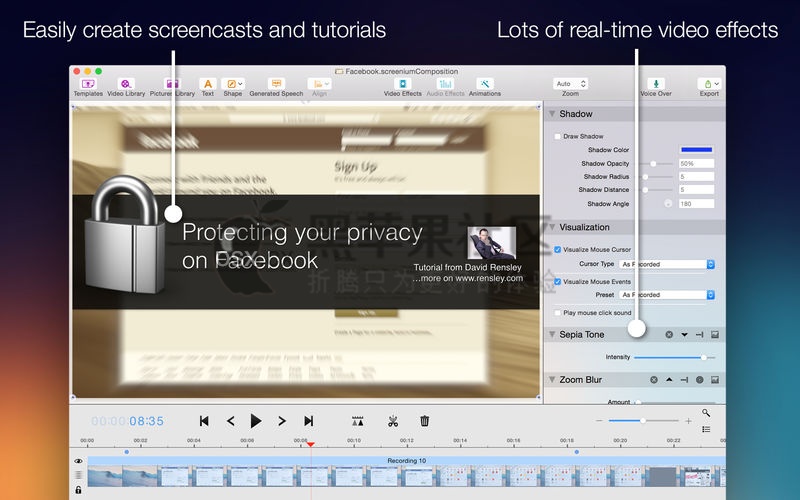Enable the Draw Shadow checkbox
The image size is (800, 500).
point(557,136)
